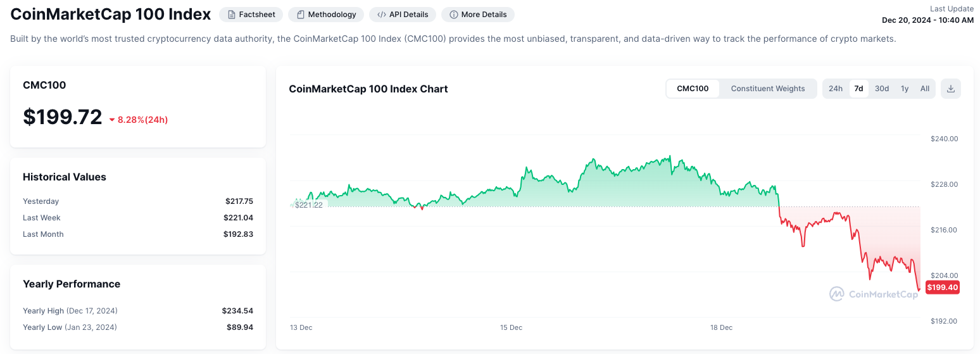
Task: Click the $199.72 index price
Action: [63, 117]
